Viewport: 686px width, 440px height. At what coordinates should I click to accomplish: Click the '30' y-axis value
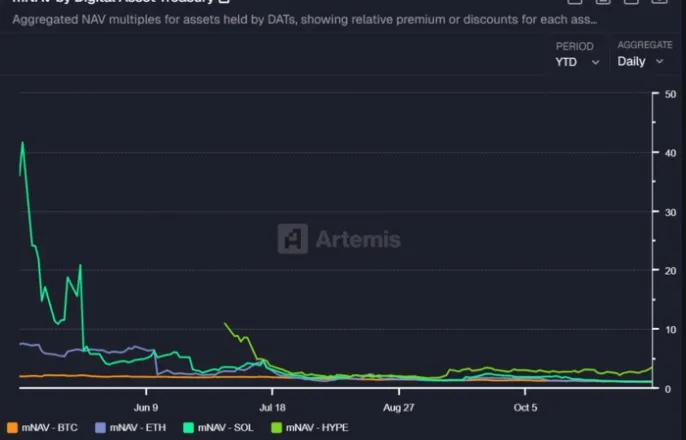(670, 212)
